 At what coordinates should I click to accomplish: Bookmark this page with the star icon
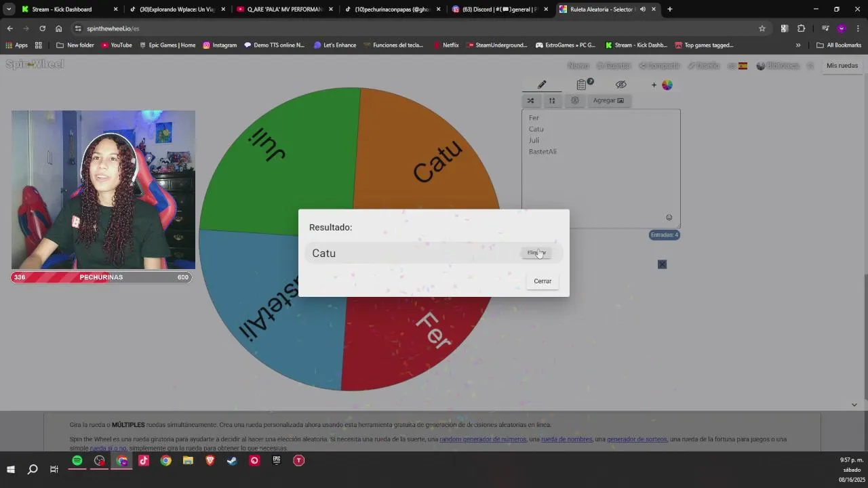coord(762,28)
